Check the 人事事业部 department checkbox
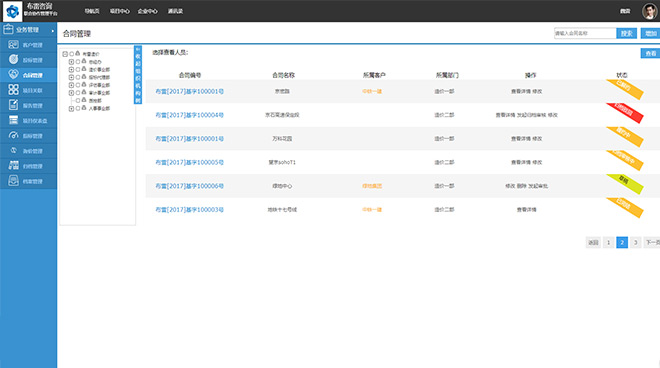Image resolution: width=660 pixels, height=368 pixels. point(78,108)
